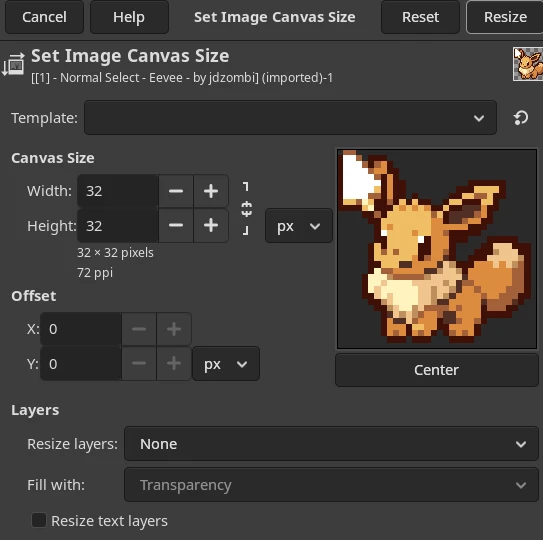Image resolution: width=543 pixels, height=540 pixels.
Task: Click the '72 ppi' text
Action: click(95, 273)
